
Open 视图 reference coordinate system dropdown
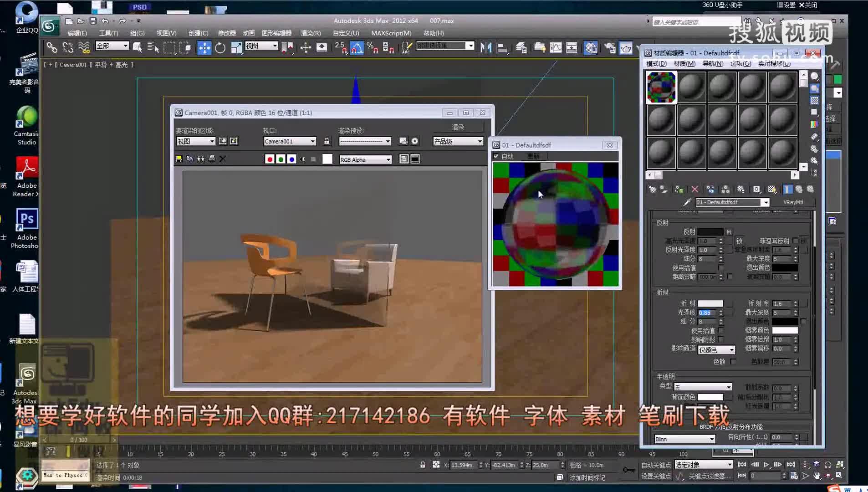(x=261, y=46)
